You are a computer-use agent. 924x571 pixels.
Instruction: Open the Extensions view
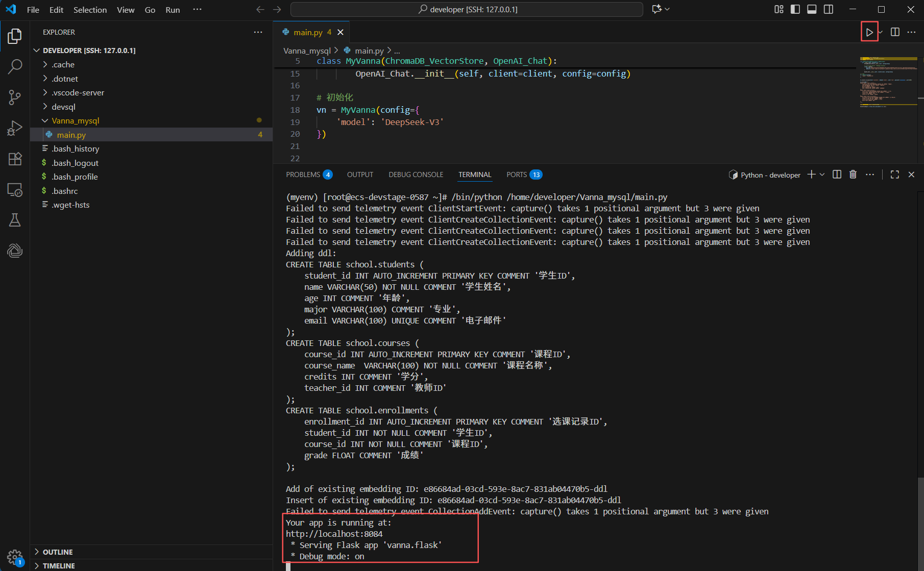[x=15, y=159]
